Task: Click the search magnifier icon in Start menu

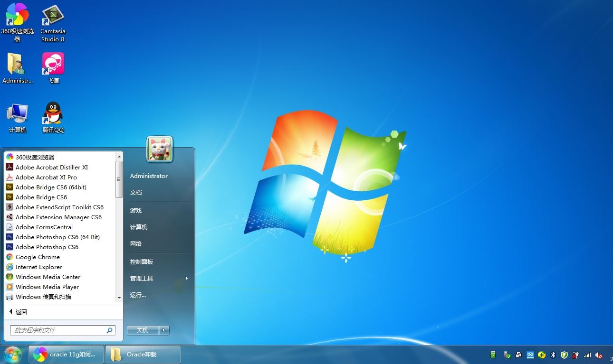Action: 109,330
